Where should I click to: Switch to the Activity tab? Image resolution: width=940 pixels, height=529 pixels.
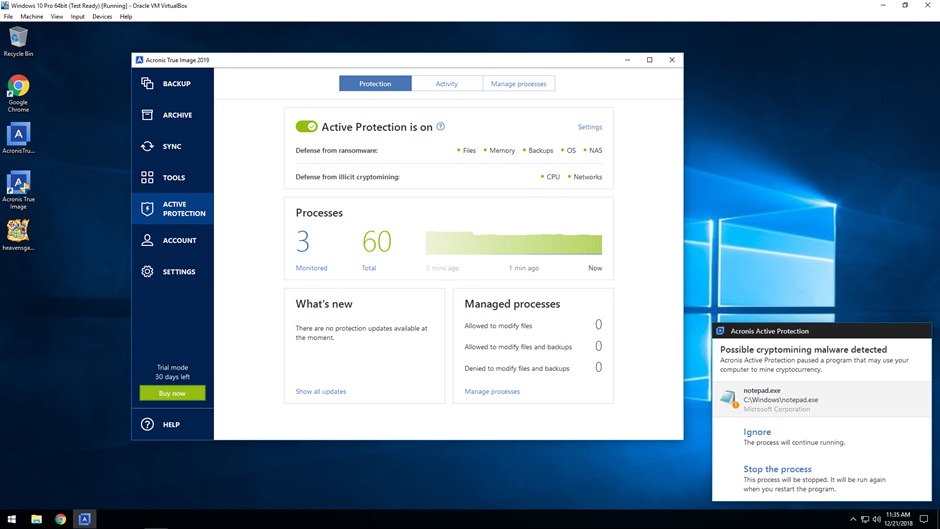[447, 84]
